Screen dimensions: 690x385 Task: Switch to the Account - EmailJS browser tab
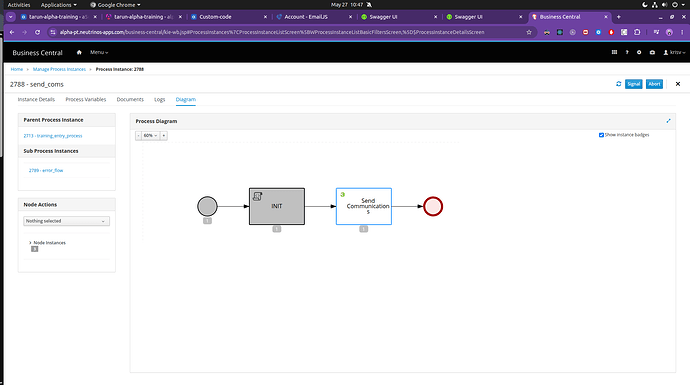tap(314, 17)
